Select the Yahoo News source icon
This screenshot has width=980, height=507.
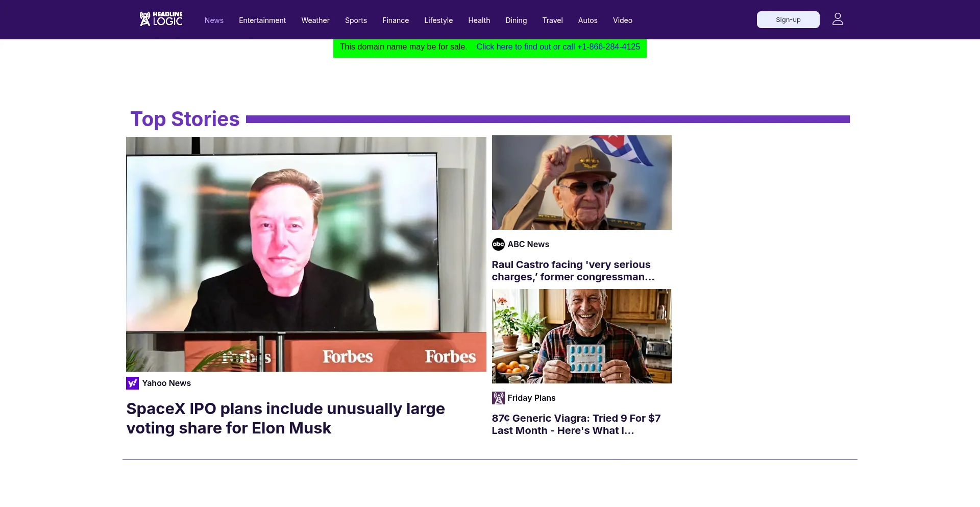pos(132,383)
